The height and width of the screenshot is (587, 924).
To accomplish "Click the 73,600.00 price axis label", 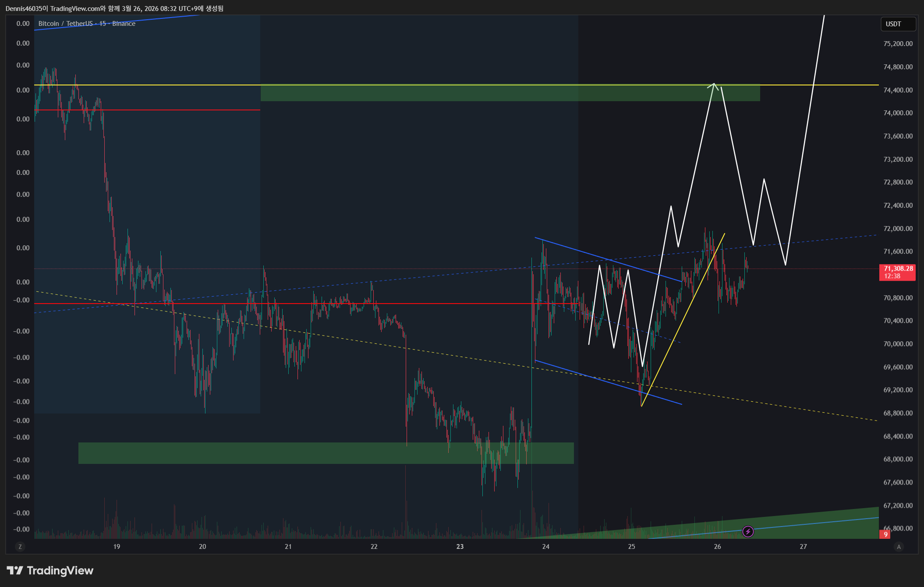I will 898,136.
